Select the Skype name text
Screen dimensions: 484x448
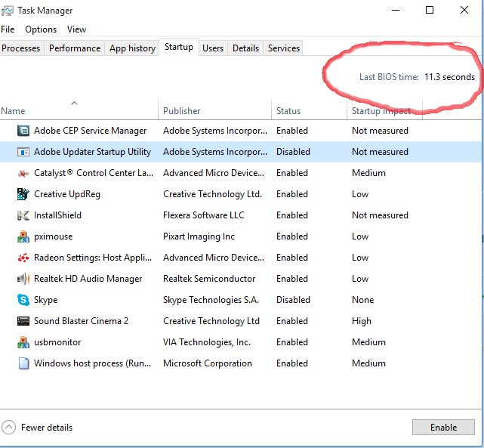coord(46,300)
